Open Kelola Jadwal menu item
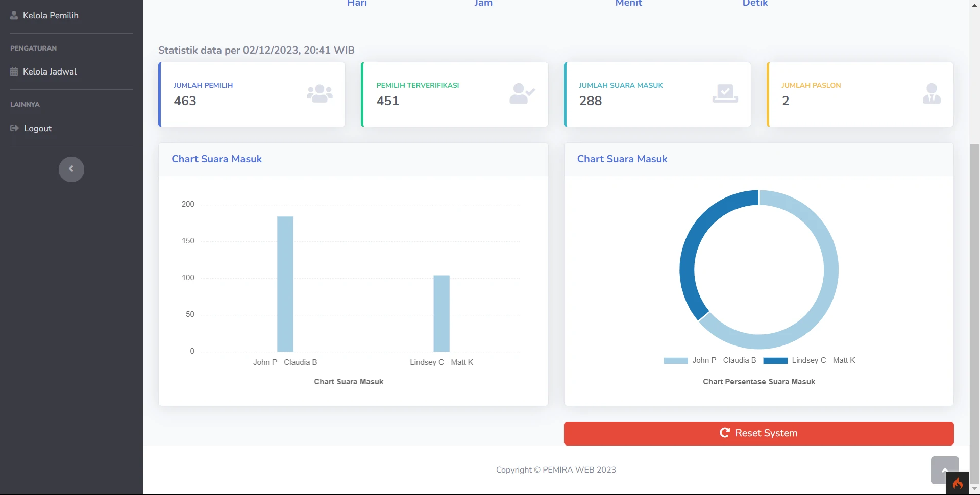This screenshot has width=980, height=495. (x=50, y=72)
